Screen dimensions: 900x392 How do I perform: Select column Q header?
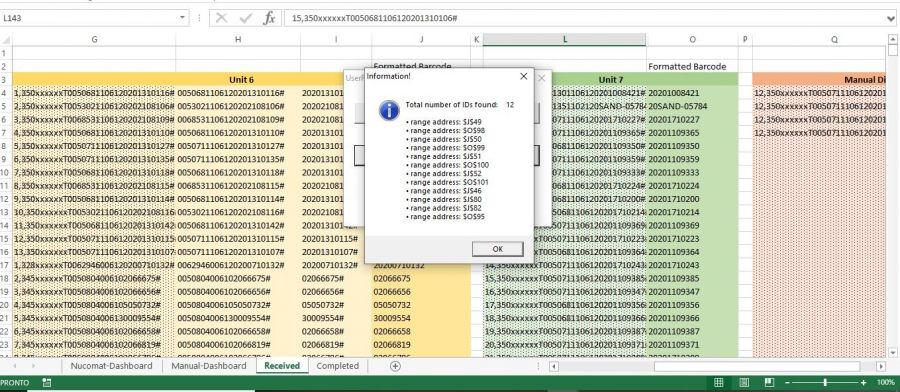click(834, 39)
